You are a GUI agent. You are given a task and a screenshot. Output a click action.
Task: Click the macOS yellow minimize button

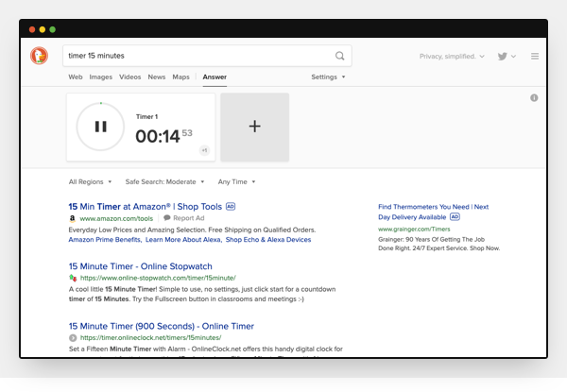[x=43, y=29]
